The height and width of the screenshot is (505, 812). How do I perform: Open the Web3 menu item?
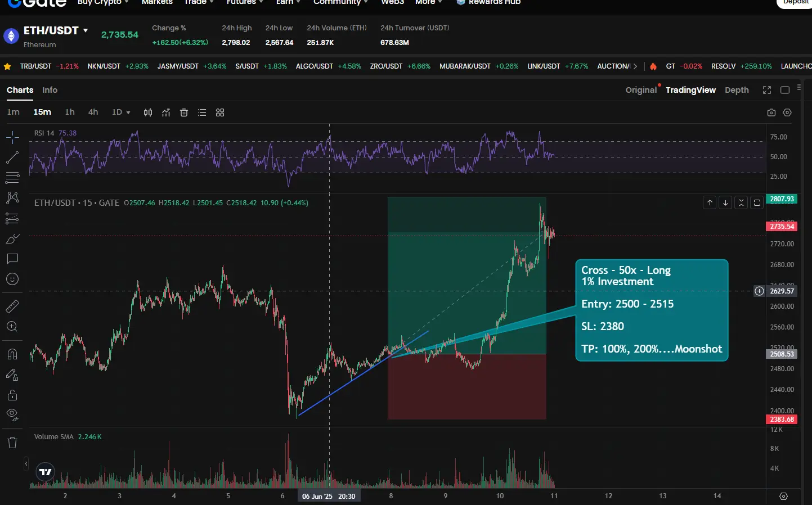pos(393,2)
